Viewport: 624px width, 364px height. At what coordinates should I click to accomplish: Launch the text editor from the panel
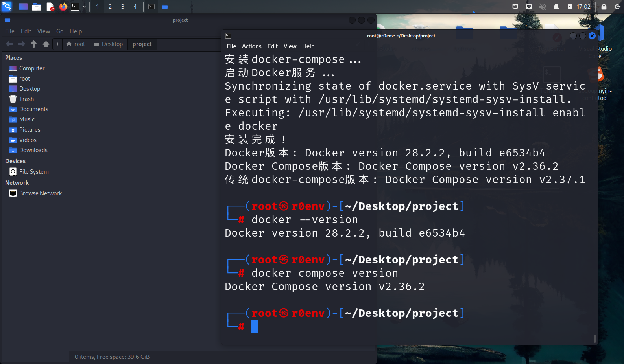point(50,7)
